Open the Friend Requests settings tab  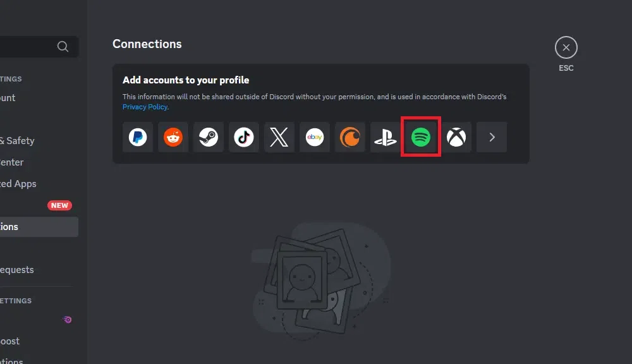19,270
